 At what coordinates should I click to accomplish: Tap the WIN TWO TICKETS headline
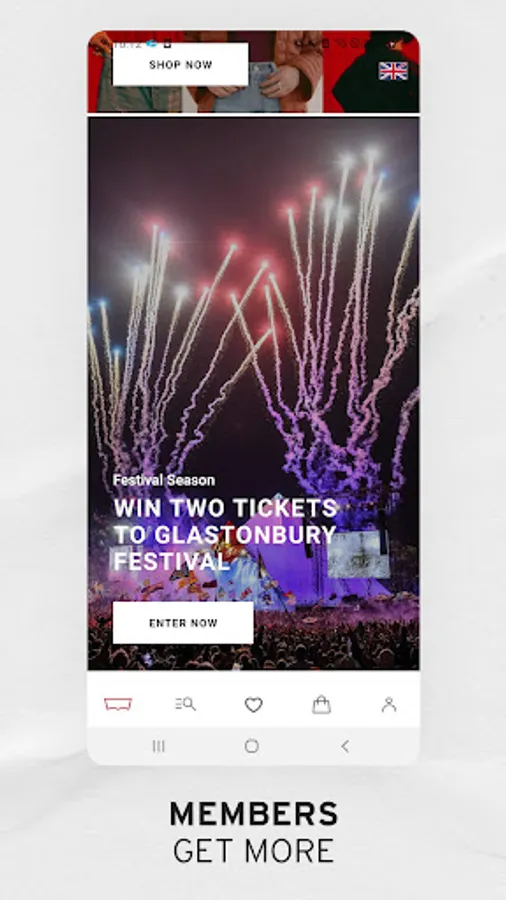[225, 534]
